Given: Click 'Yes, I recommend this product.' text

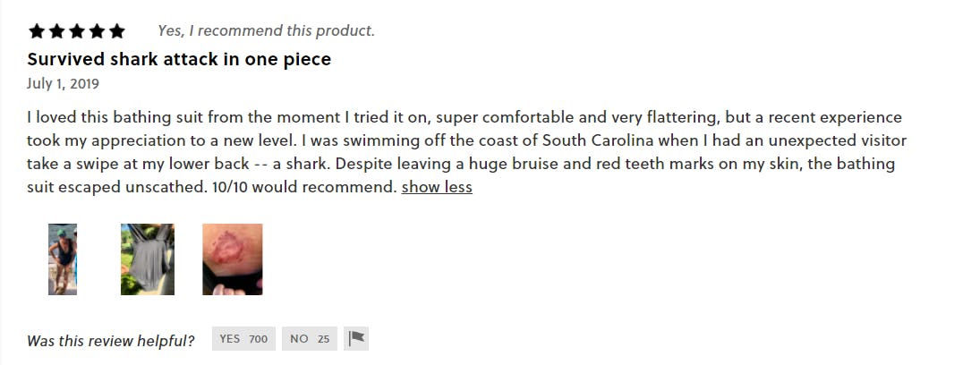Looking at the screenshot, I should click(x=266, y=31).
